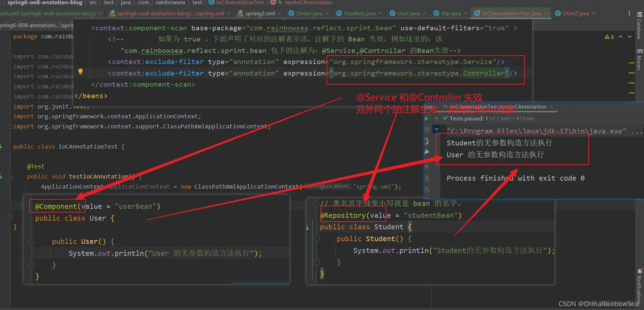Expand hidden Run toolbar actions chevron
Image resolution: width=644 pixels, height=310 pixels.
437,119
